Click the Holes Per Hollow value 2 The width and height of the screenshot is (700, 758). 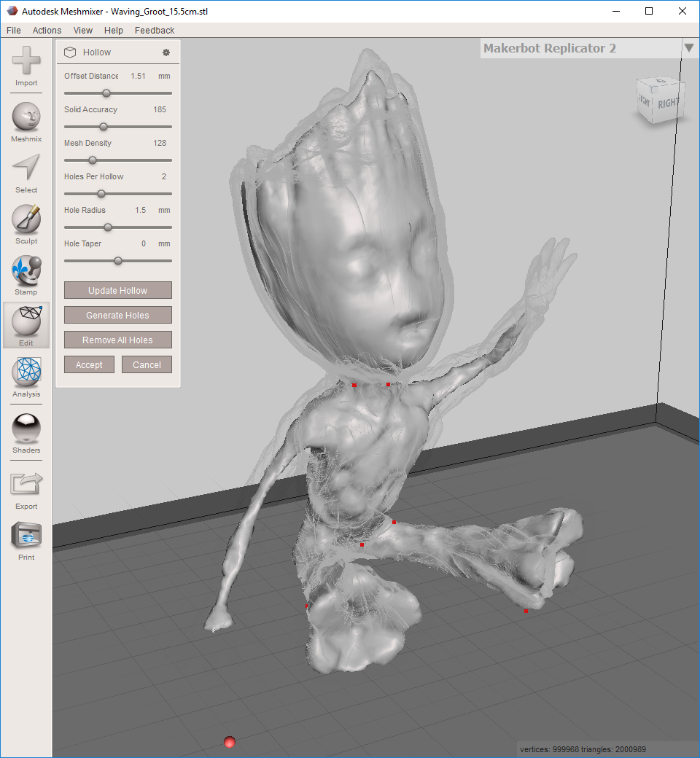[164, 176]
